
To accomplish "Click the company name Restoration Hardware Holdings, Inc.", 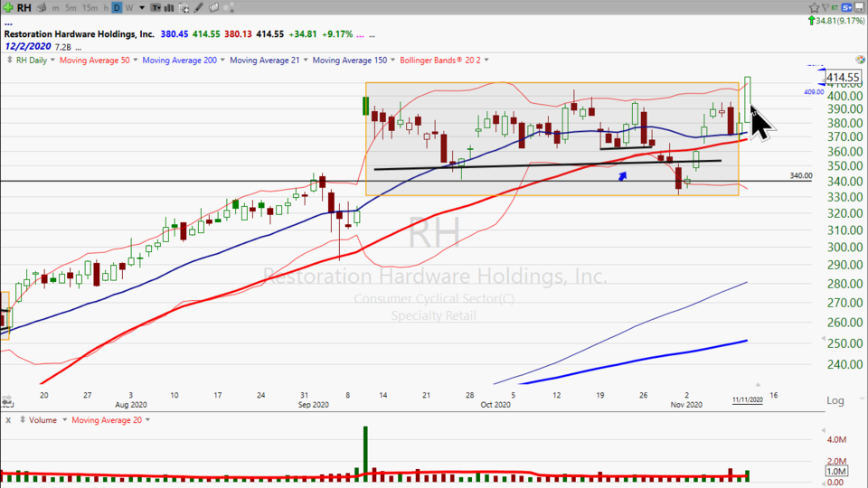I will [x=80, y=34].
